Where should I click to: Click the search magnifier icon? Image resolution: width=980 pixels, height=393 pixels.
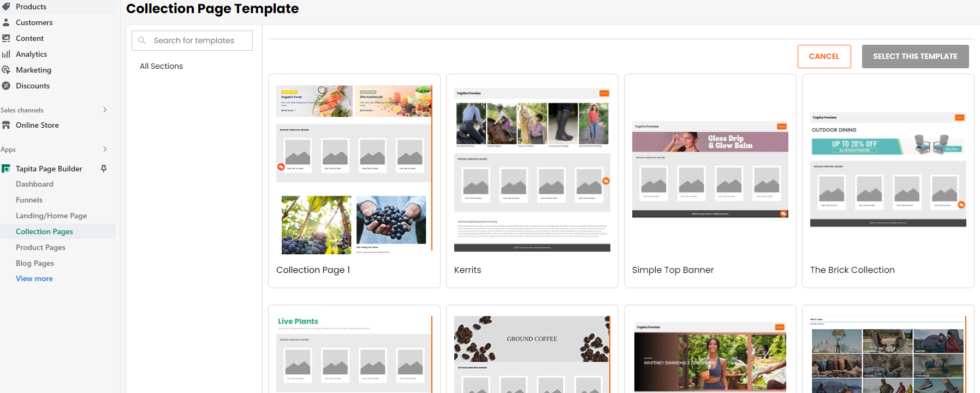coord(142,40)
